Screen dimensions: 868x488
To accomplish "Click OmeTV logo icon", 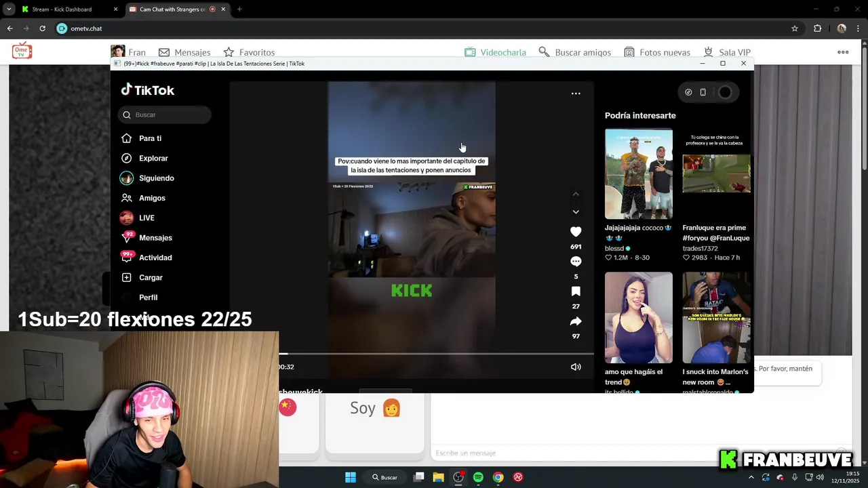I will coord(22,50).
